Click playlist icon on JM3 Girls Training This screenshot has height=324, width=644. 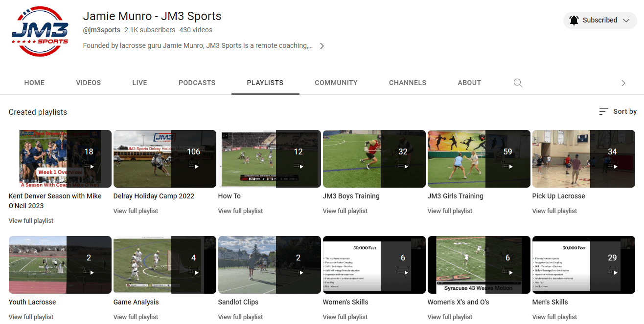point(507,166)
